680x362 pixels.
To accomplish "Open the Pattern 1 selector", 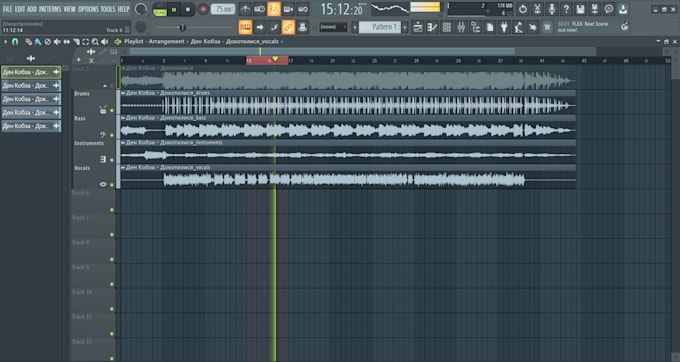I will pos(380,27).
